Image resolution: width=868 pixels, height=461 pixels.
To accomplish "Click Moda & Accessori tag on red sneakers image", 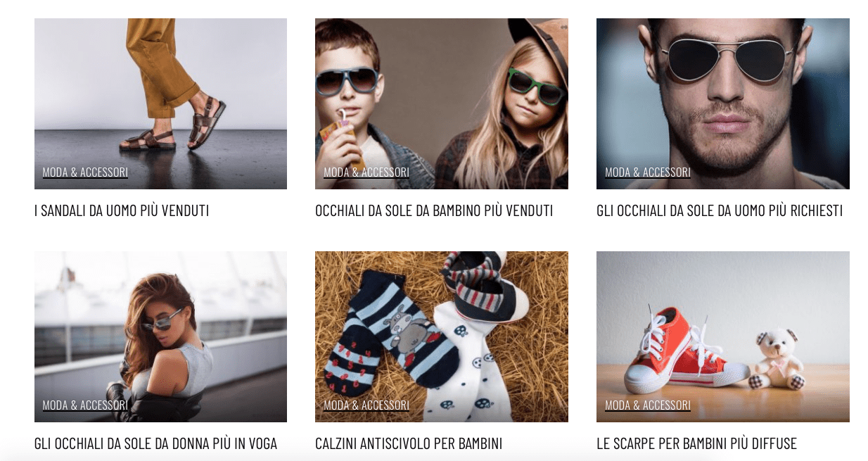I will pyautogui.click(x=648, y=405).
